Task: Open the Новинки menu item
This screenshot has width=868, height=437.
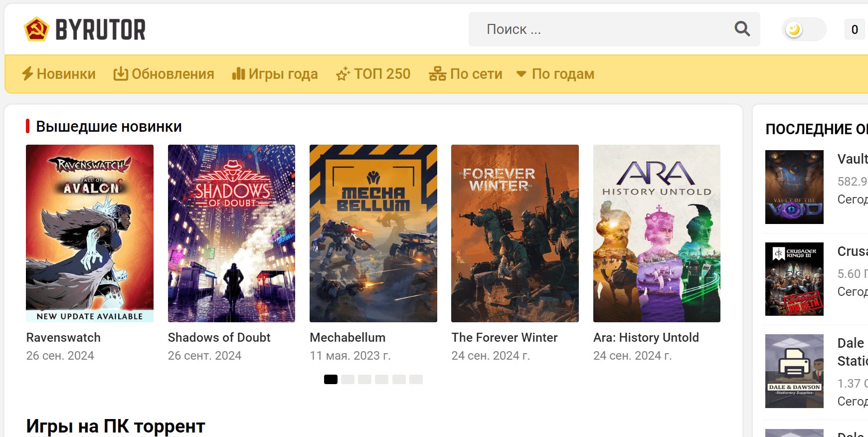Action: coord(66,74)
